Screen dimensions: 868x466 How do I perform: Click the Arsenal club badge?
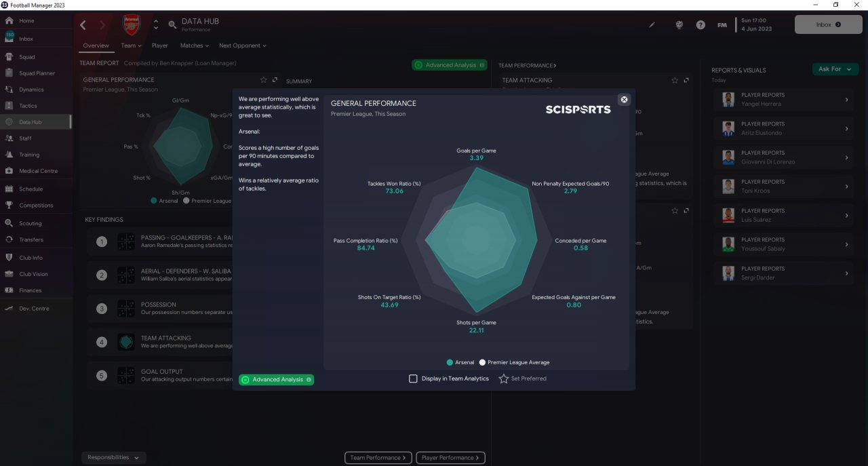131,25
